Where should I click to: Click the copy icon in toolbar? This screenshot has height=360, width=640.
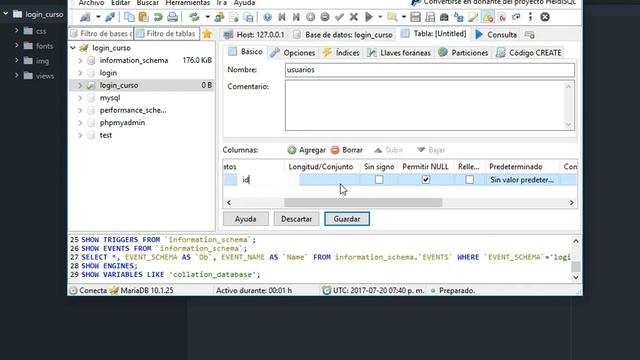pyautogui.click(x=129, y=17)
